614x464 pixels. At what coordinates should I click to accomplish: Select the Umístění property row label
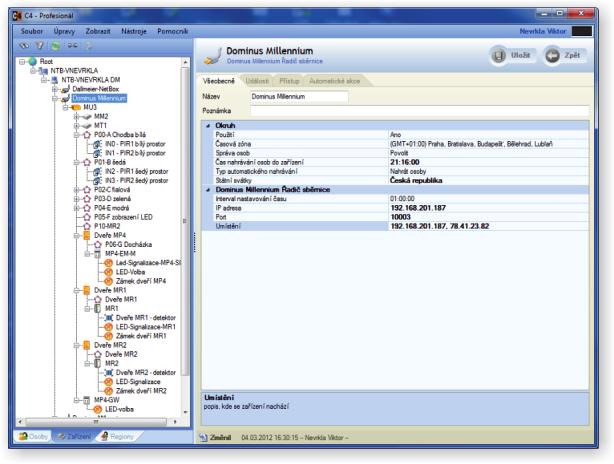pyautogui.click(x=228, y=226)
